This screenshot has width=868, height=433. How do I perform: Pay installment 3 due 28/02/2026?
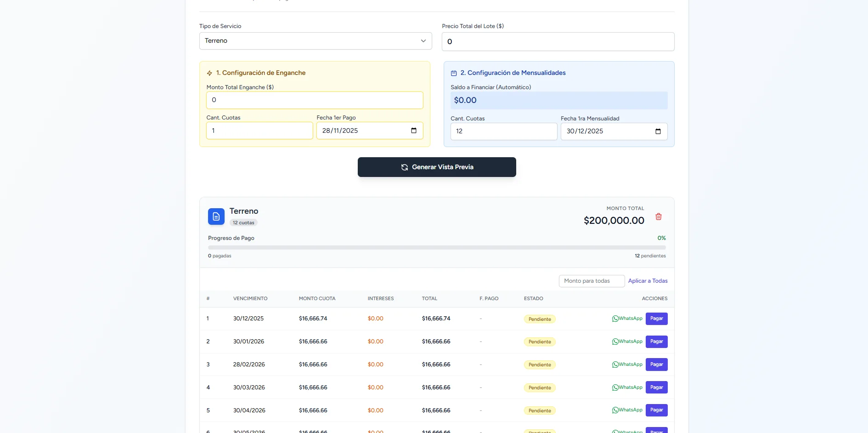coord(656,365)
